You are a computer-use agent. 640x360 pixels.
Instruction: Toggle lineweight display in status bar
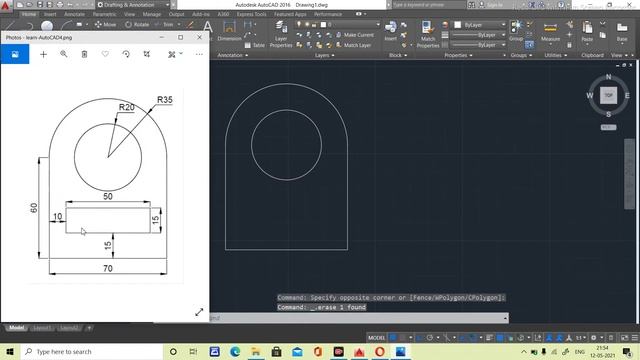click(x=489, y=338)
